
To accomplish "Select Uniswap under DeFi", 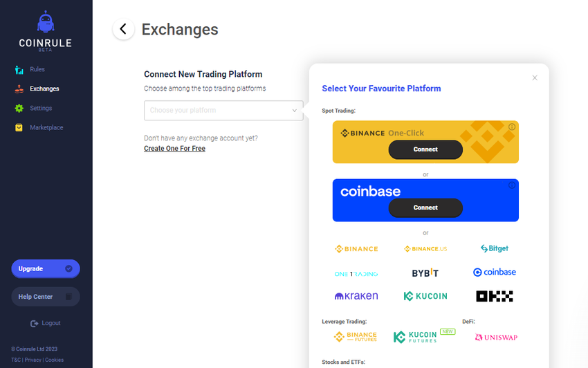I will [x=496, y=337].
